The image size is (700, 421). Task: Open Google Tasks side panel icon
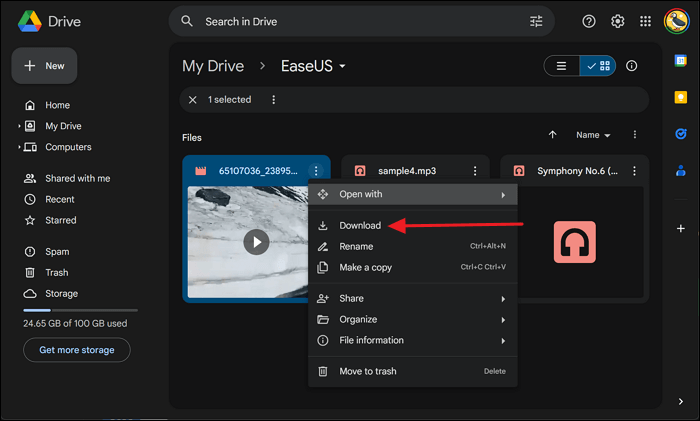680,133
